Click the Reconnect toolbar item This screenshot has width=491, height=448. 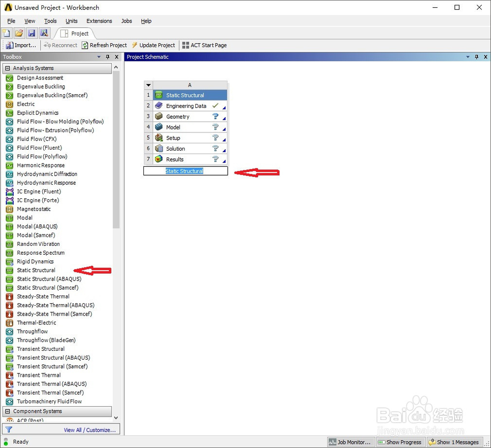pos(60,45)
